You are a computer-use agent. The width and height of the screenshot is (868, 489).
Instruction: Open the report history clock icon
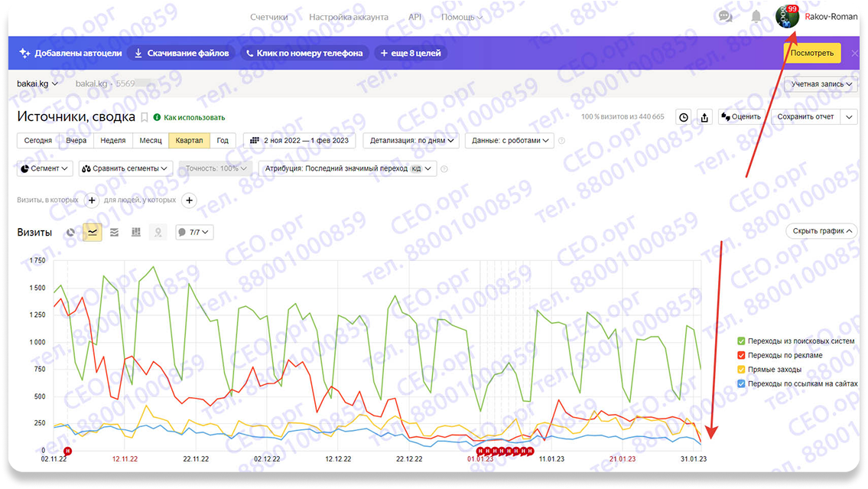[x=684, y=117]
